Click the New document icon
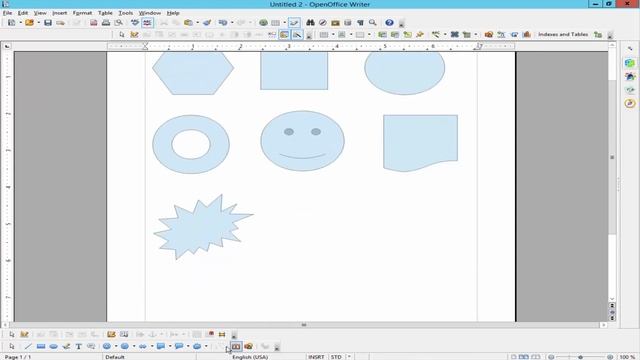The height and width of the screenshot is (360, 640). tap(11, 23)
